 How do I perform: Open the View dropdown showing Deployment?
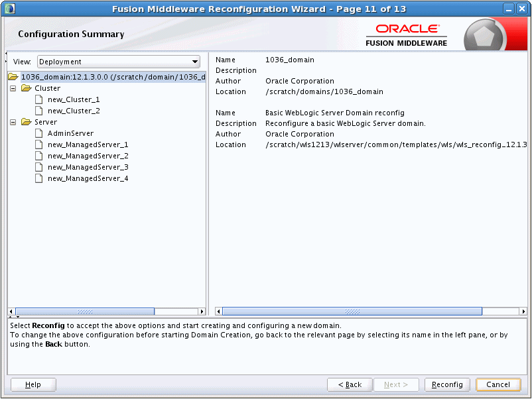pos(119,62)
